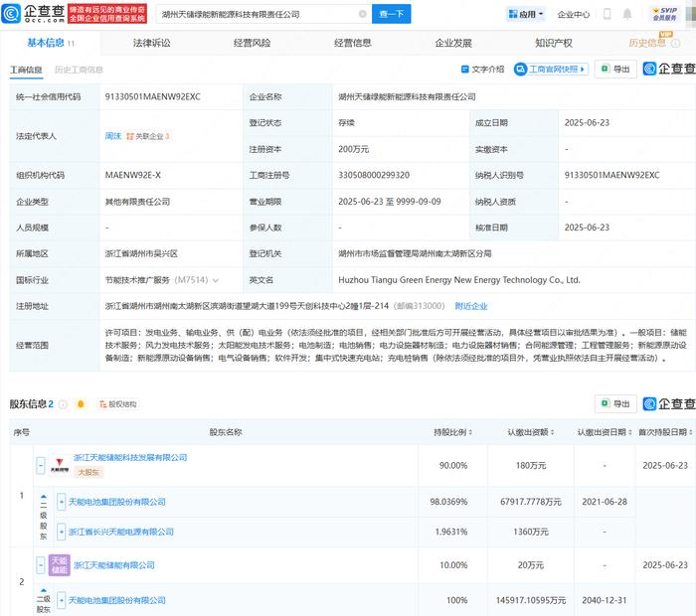Switch to the 法律诉讼 tab
This screenshot has width=696, height=616.
[152, 43]
